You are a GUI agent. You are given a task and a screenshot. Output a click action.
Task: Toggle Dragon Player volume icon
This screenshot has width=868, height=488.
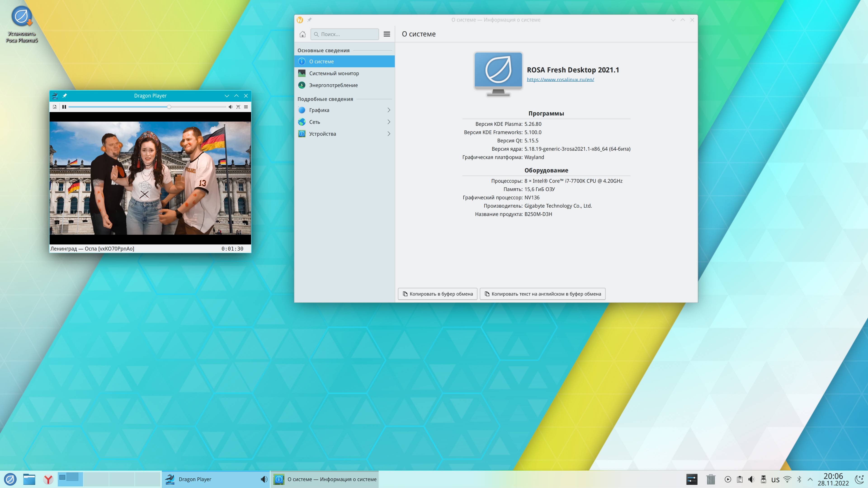tap(230, 107)
